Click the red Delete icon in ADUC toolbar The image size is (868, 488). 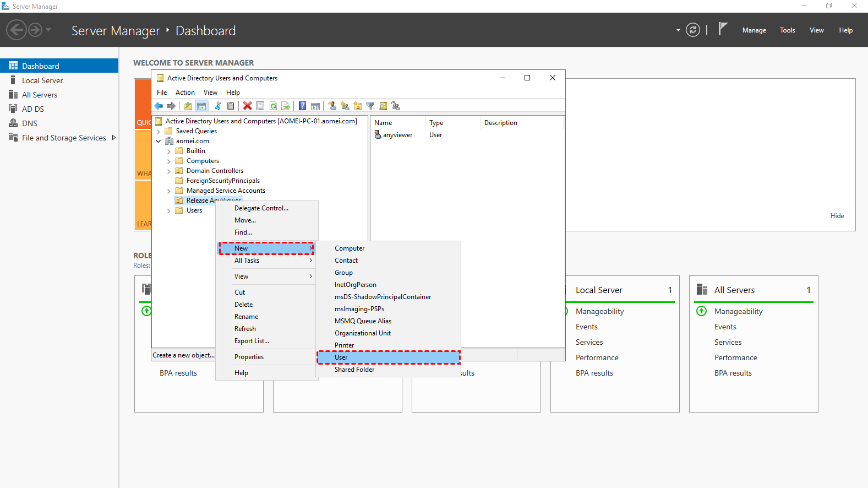[248, 106]
